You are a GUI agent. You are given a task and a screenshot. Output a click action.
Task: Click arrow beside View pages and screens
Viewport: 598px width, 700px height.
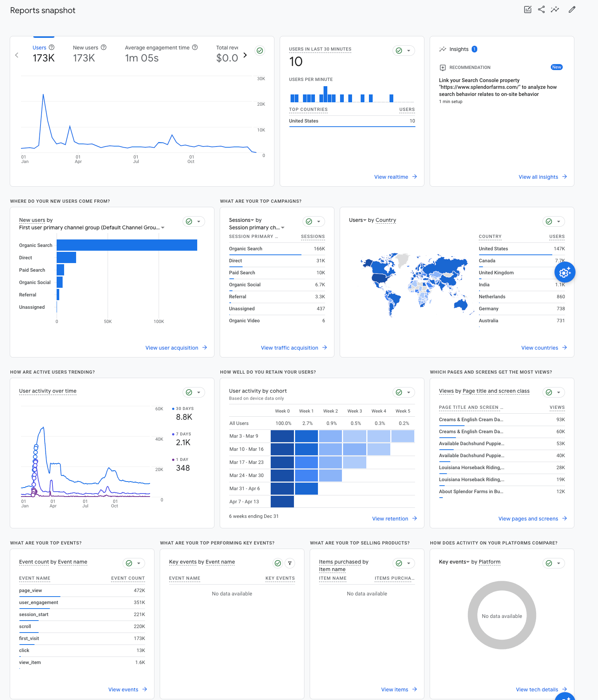point(565,518)
